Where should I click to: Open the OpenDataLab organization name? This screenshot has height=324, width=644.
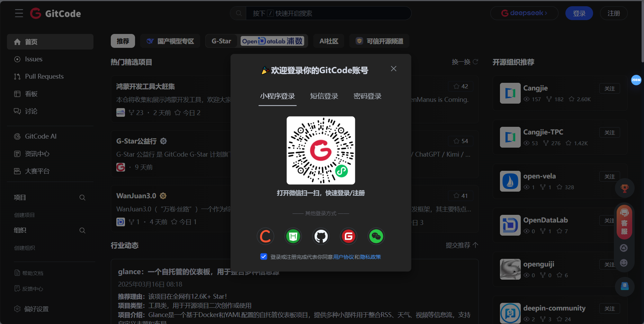coord(546,220)
